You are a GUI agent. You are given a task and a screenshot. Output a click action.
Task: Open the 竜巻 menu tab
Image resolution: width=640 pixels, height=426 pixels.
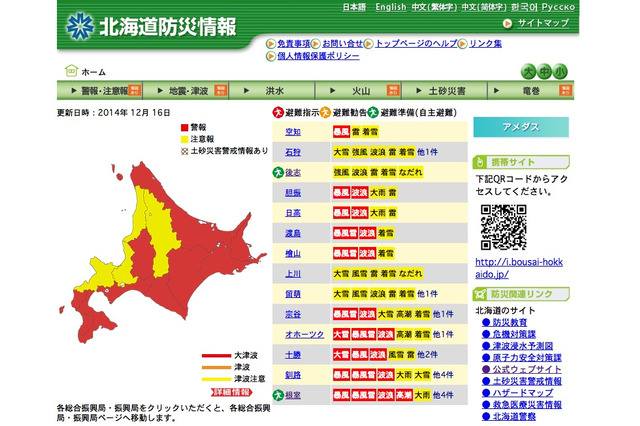(531, 91)
